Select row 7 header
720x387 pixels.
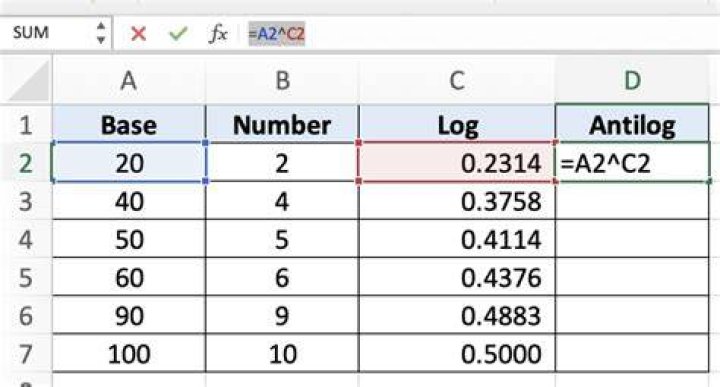(26, 353)
